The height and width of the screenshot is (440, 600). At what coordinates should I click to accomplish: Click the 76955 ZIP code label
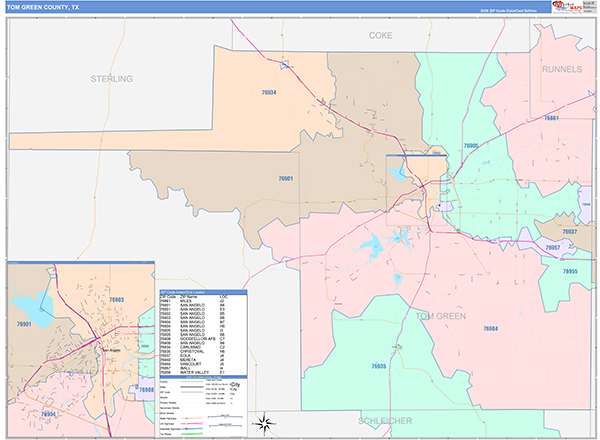(x=569, y=271)
